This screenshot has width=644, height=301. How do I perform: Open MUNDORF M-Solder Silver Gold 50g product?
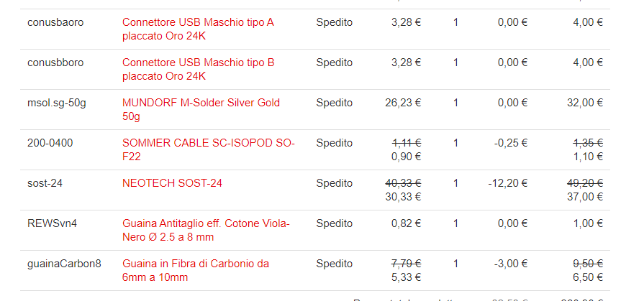(201, 103)
